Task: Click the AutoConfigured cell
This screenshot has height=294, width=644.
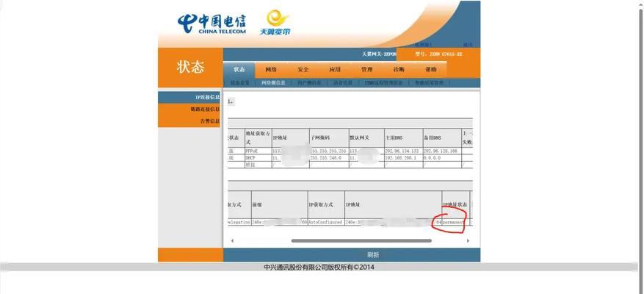Action: pos(326,222)
